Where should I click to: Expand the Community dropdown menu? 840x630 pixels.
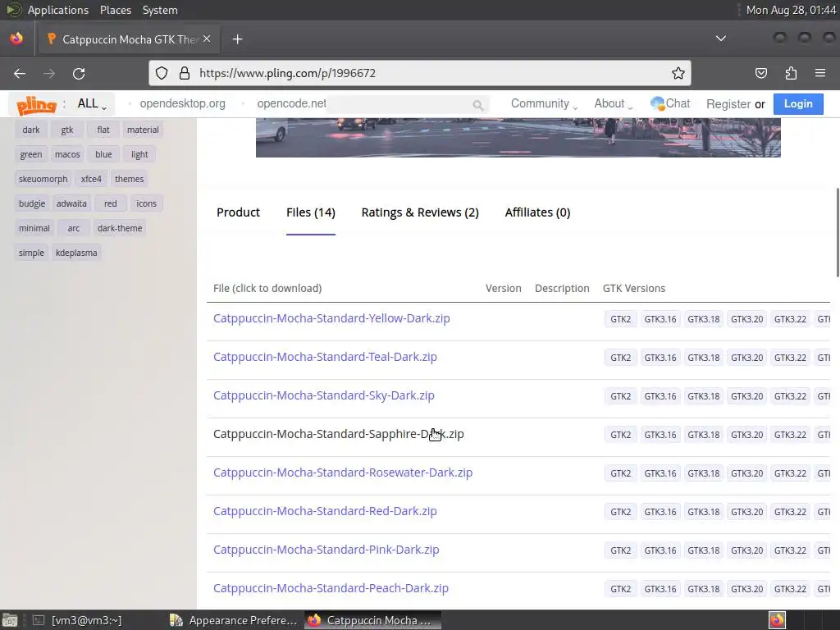(x=544, y=103)
